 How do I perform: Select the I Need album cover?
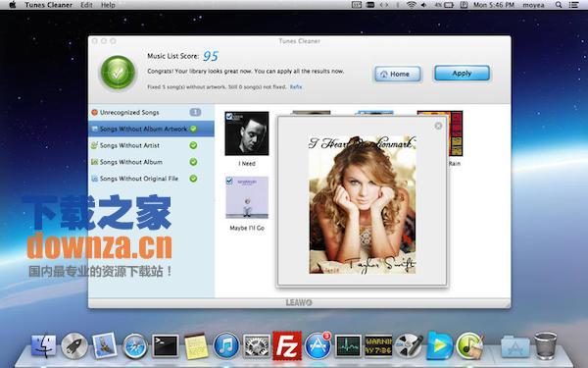tap(247, 133)
